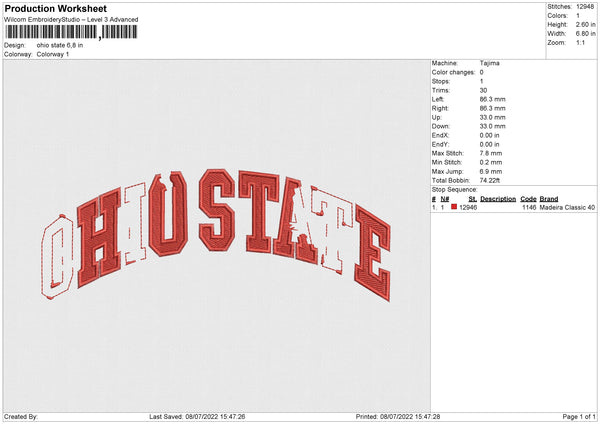Click the Down value 33.0 mm
This screenshot has width=600, height=424.
tap(492, 126)
